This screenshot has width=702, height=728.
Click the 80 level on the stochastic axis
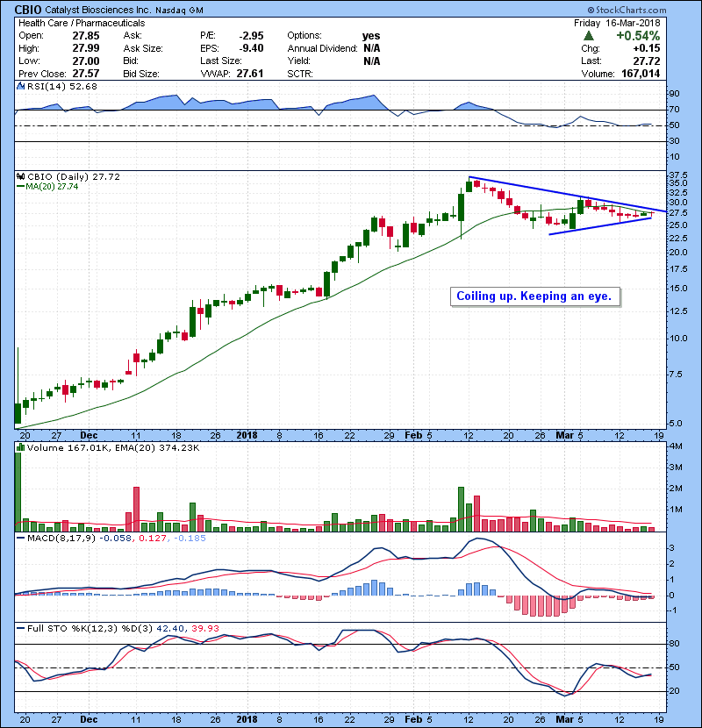pyautogui.click(x=674, y=644)
